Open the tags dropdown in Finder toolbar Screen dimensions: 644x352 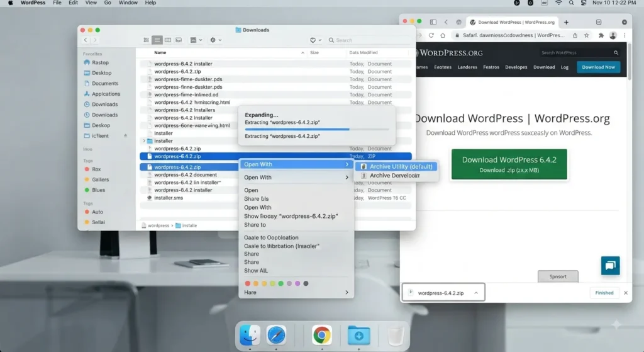(316, 40)
